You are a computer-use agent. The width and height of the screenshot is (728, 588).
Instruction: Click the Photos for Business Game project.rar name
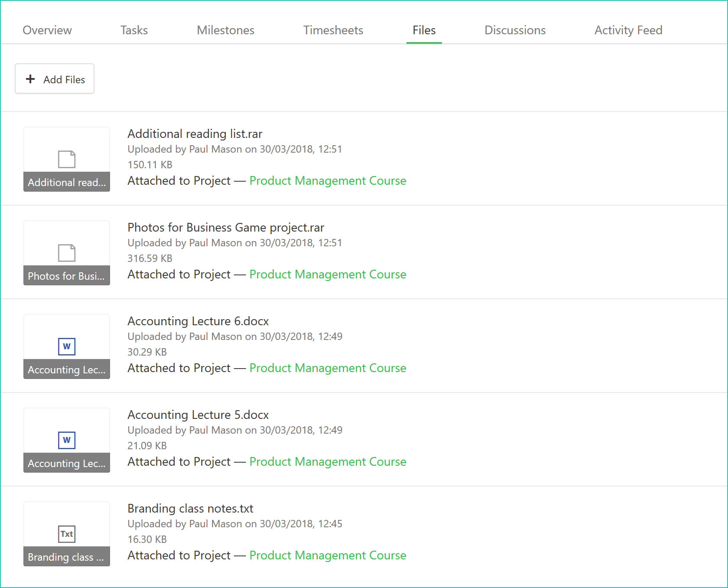click(x=226, y=227)
